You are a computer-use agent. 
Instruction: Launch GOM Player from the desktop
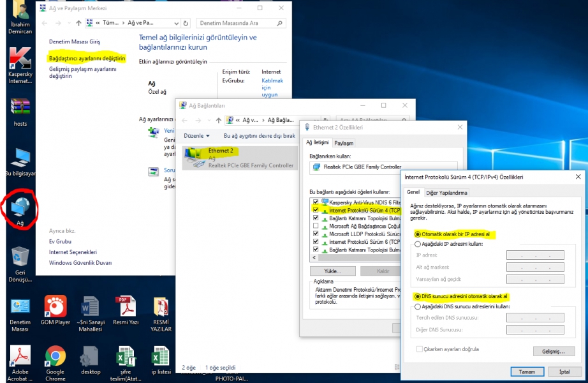pos(55,306)
